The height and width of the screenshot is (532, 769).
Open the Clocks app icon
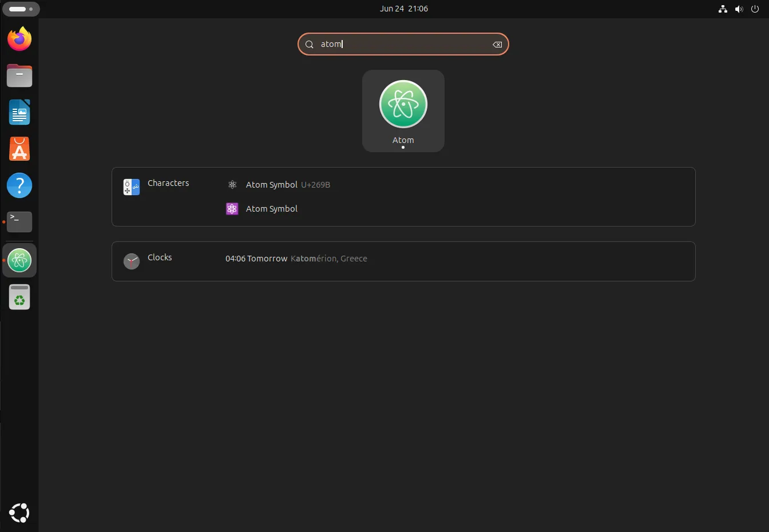[x=132, y=261]
